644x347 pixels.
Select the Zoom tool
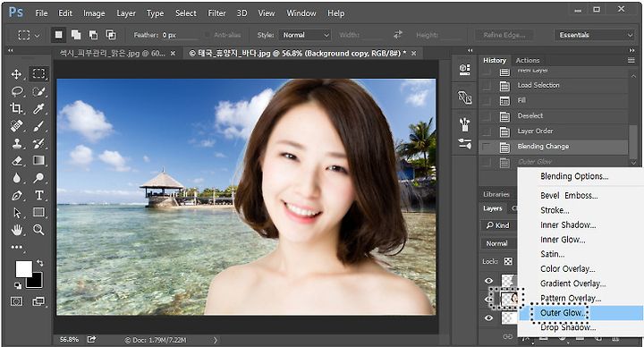[38, 230]
